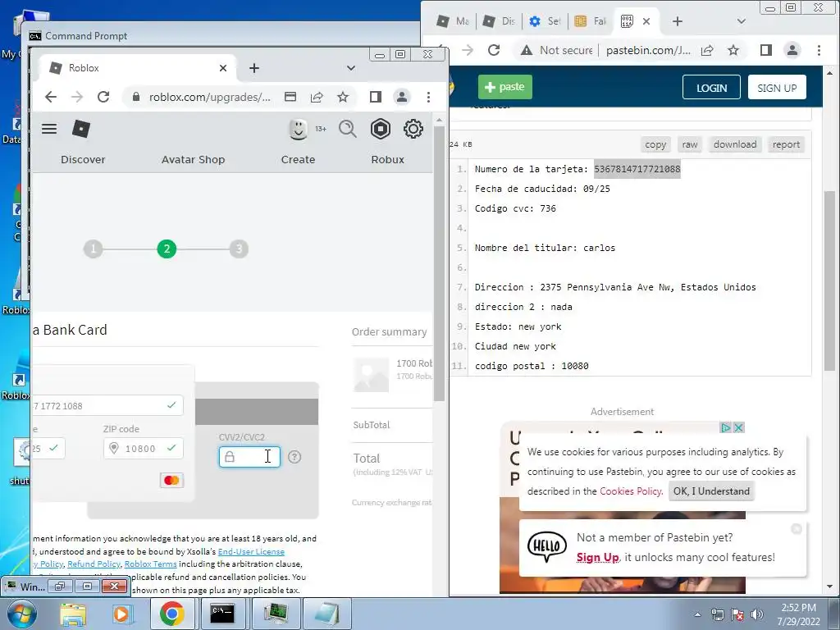The image size is (840, 630).
Task: Open Chrome three-dot menu in Roblox window
Action: click(x=428, y=97)
